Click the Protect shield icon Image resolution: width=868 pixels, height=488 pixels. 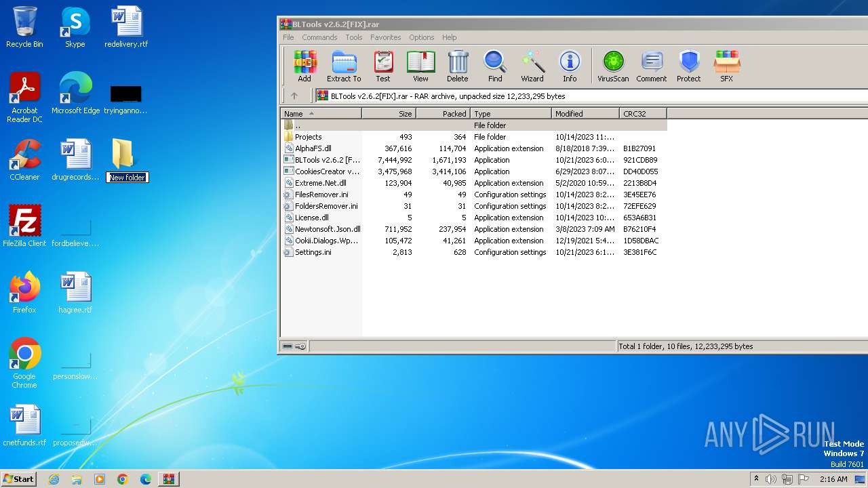point(689,66)
